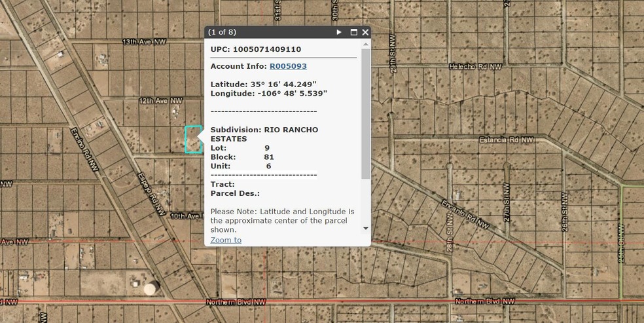Image resolution: width=644 pixels, height=323 pixels.
Task: Click the Helecho Rd NW street label
Action: tap(475, 67)
